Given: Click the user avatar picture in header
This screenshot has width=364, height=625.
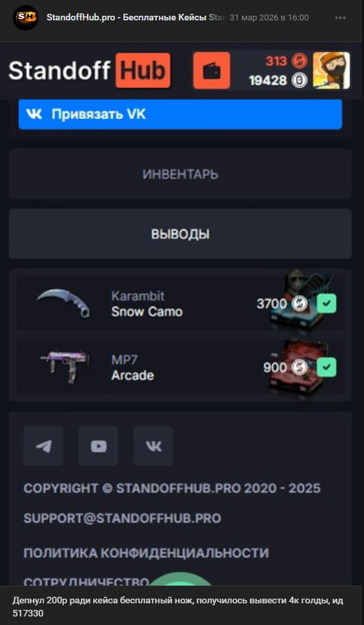Looking at the screenshot, I should [x=331, y=70].
